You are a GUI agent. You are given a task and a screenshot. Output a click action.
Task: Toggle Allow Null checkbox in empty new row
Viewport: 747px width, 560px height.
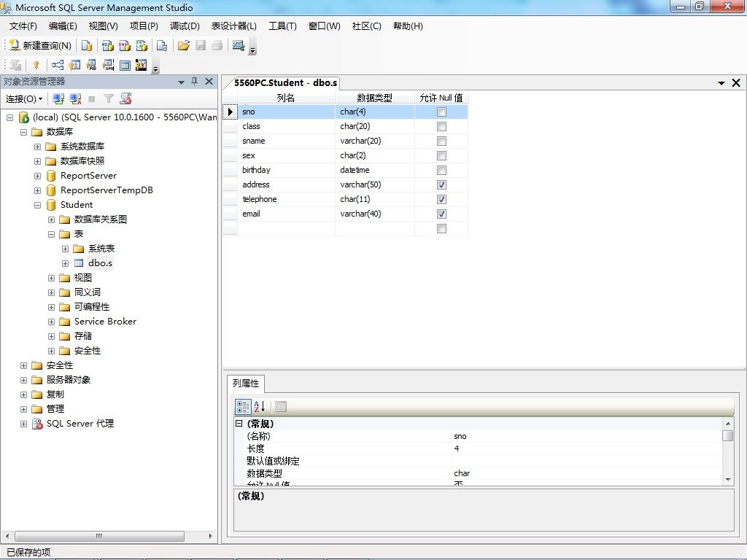pyautogui.click(x=441, y=228)
